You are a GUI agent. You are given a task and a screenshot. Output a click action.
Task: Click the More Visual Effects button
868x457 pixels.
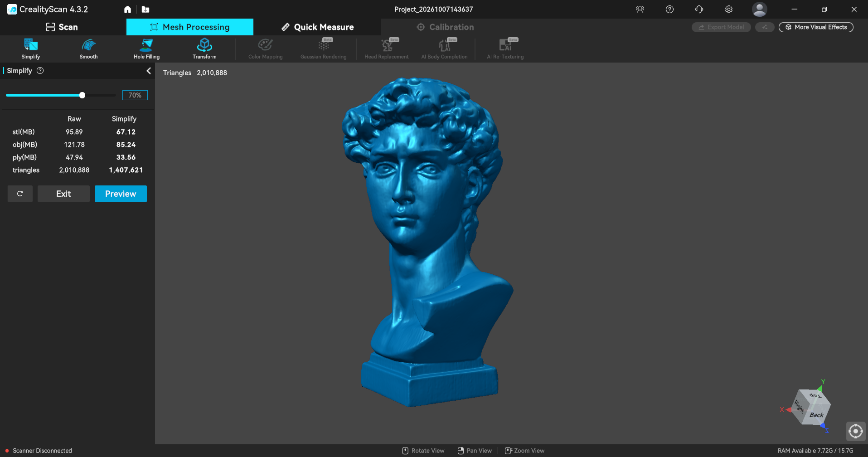816,27
